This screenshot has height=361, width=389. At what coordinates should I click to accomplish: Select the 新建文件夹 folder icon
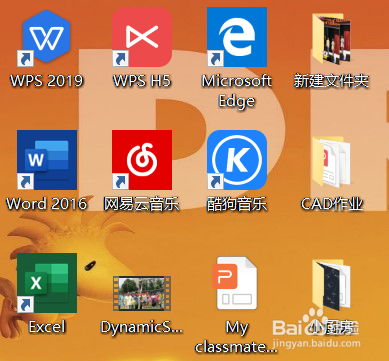click(x=332, y=38)
